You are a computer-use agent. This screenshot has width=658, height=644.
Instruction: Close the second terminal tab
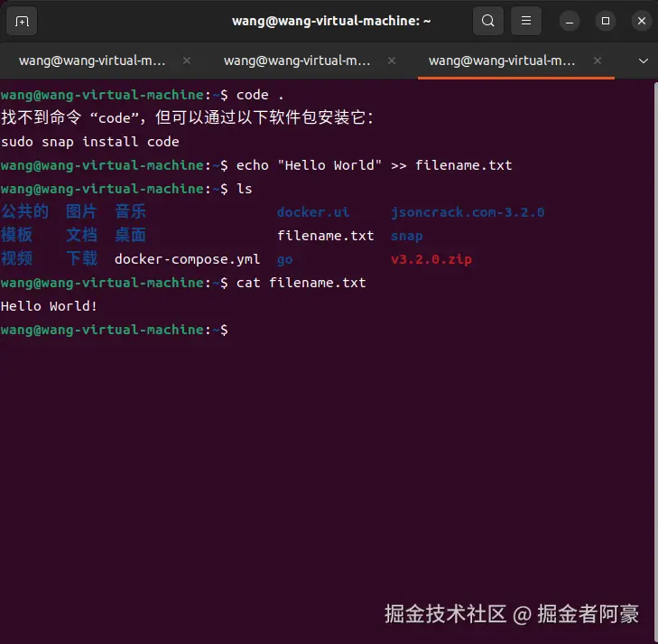pyautogui.click(x=392, y=61)
